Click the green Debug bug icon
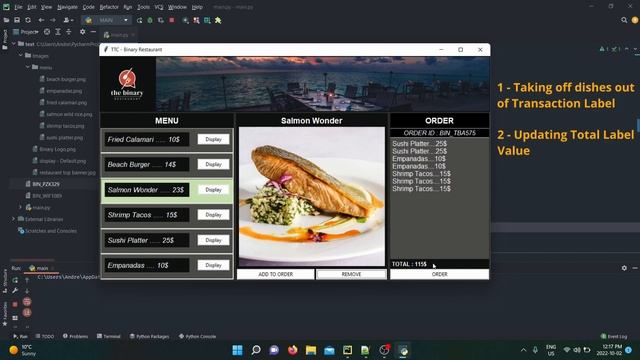 coord(150,20)
